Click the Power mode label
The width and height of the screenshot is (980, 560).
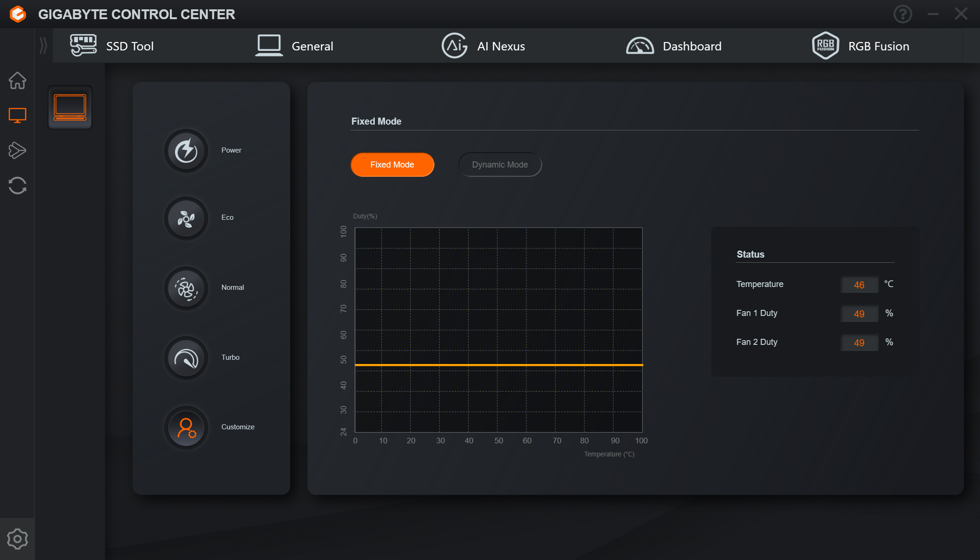point(231,150)
